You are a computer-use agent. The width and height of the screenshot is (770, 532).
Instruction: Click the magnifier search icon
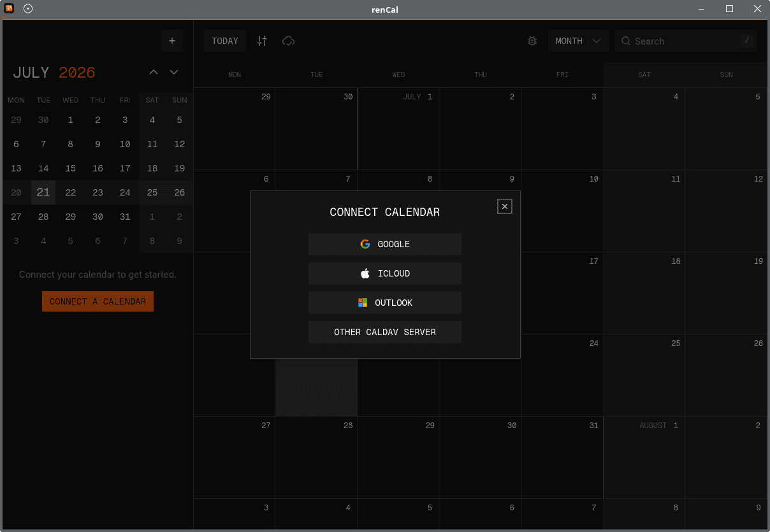pos(625,41)
